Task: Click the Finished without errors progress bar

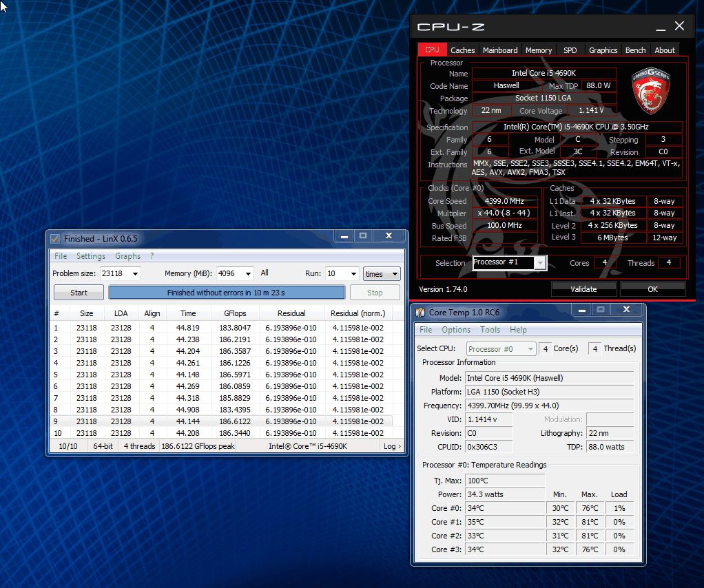Action: coord(226,293)
